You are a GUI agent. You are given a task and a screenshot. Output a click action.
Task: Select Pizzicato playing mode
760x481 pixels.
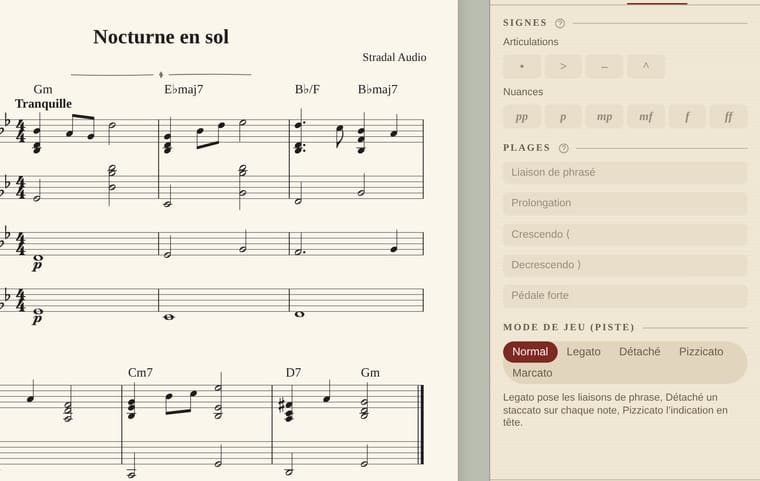point(701,352)
